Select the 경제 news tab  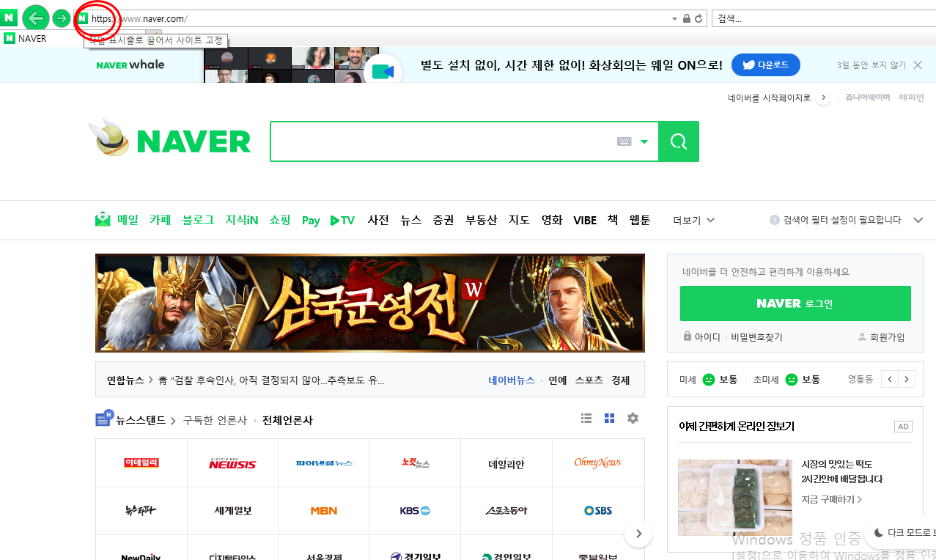click(620, 380)
